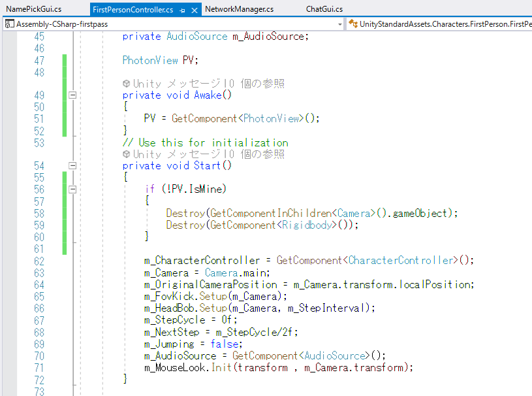
Task: Click the assembly icon in the project dropdown
Action: click(x=9, y=24)
